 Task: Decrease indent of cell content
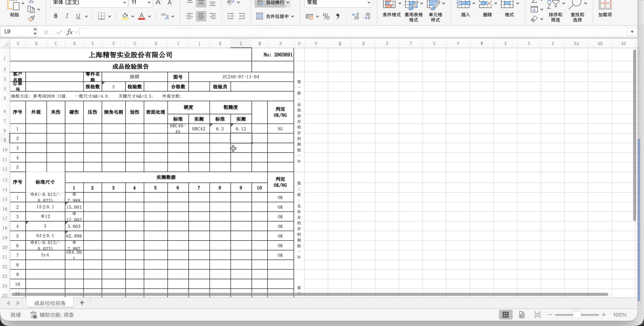pyautogui.click(x=230, y=16)
